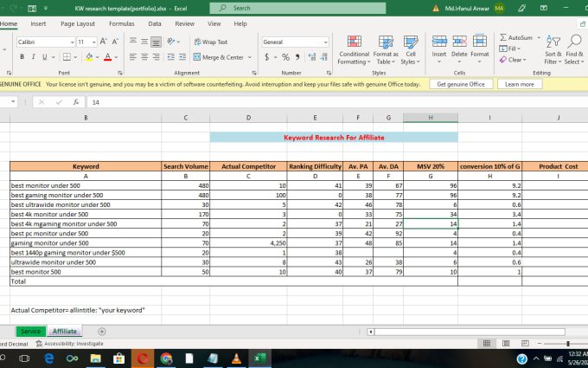Decrease font size with A-down icon
Screen dimensions: 588x368
pyautogui.click(x=115, y=42)
